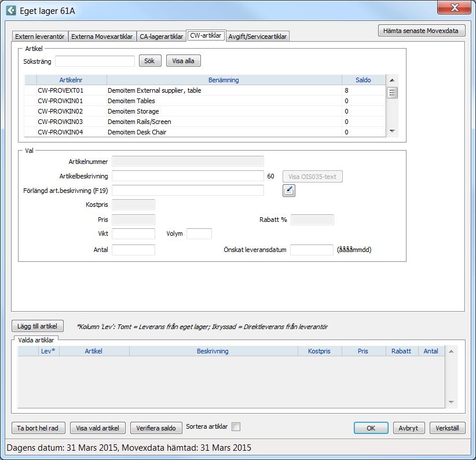Image resolution: width=476 pixels, height=460 pixels.
Task: Open the Externa Movexartiklar tab
Action: click(x=102, y=36)
